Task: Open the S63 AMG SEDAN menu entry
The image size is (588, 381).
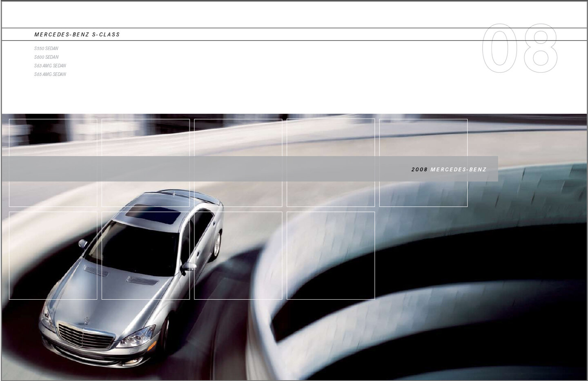Action: [50, 65]
